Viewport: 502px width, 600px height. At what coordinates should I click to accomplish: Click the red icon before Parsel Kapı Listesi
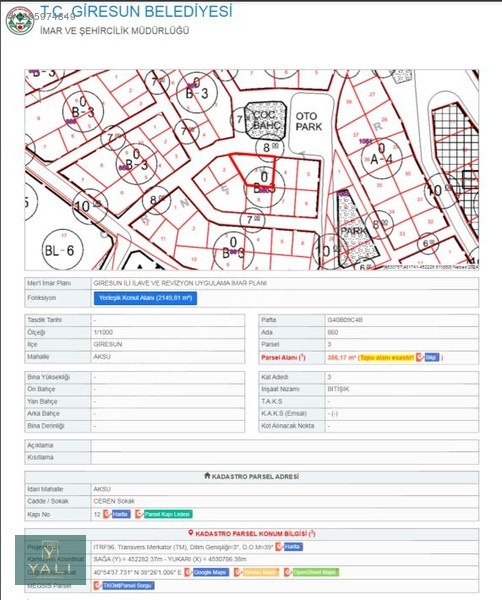coord(139,514)
